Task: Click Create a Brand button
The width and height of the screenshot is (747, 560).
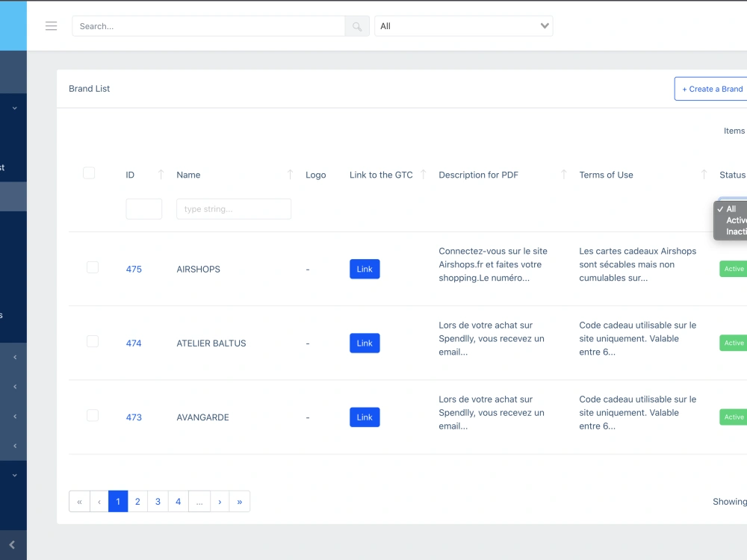Action: tap(711, 89)
